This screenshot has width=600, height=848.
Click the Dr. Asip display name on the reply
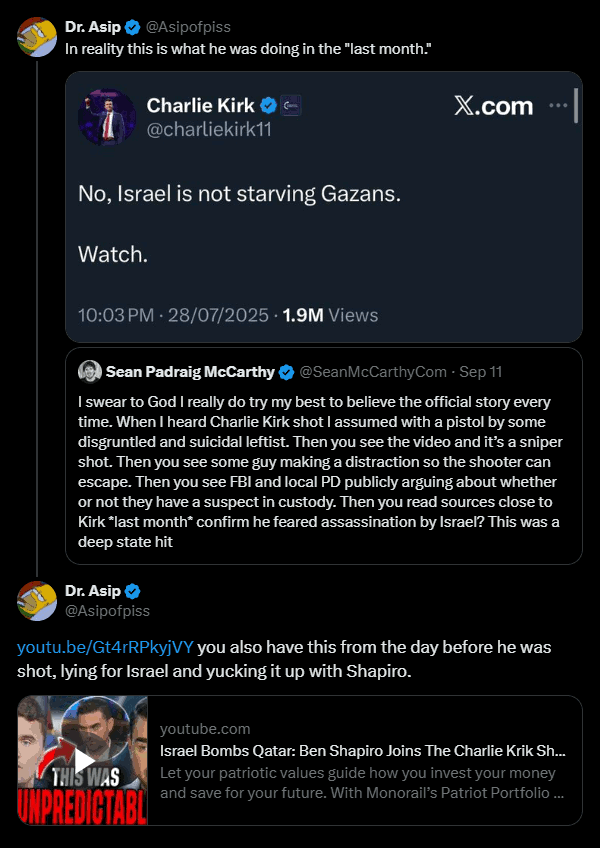92,589
